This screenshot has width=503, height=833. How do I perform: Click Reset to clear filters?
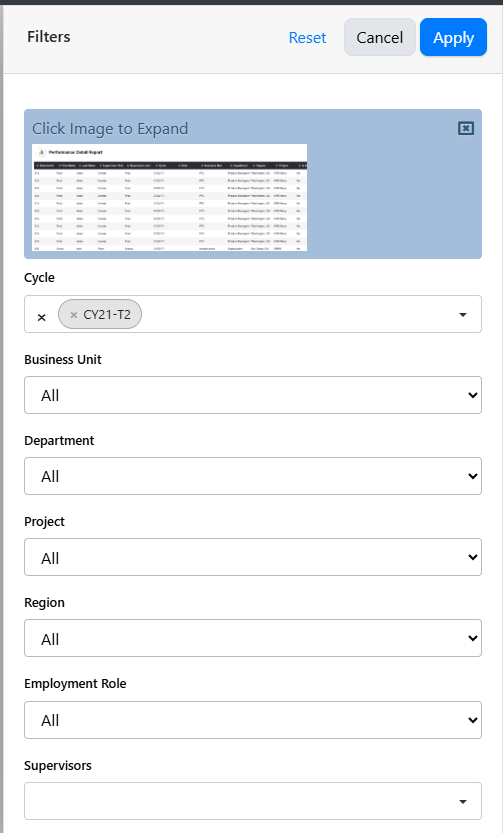click(x=308, y=38)
